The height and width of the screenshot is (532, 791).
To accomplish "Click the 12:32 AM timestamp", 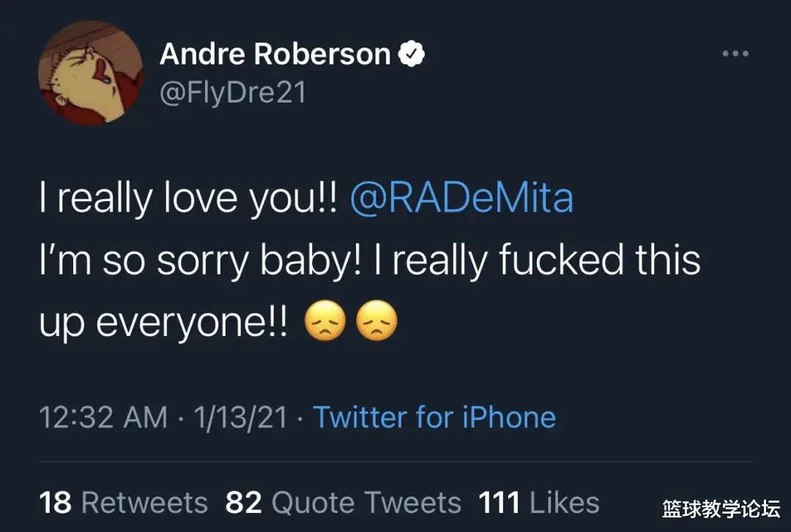I will pyautogui.click(x=103, y=418).
